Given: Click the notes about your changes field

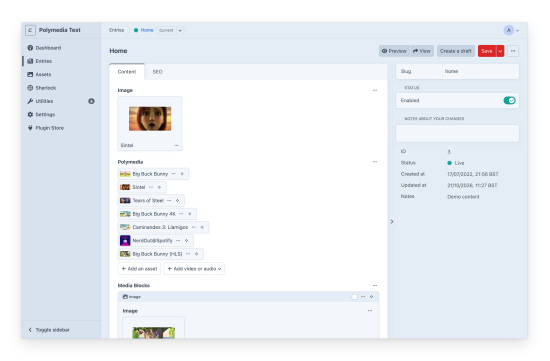Looking at the screenshot, I should (457, 133).
